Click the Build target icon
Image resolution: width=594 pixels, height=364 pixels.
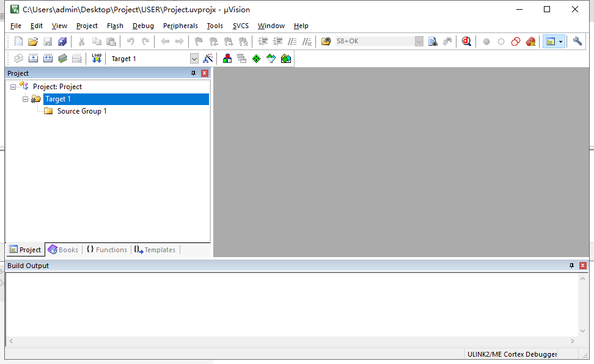tap(34, 59)
